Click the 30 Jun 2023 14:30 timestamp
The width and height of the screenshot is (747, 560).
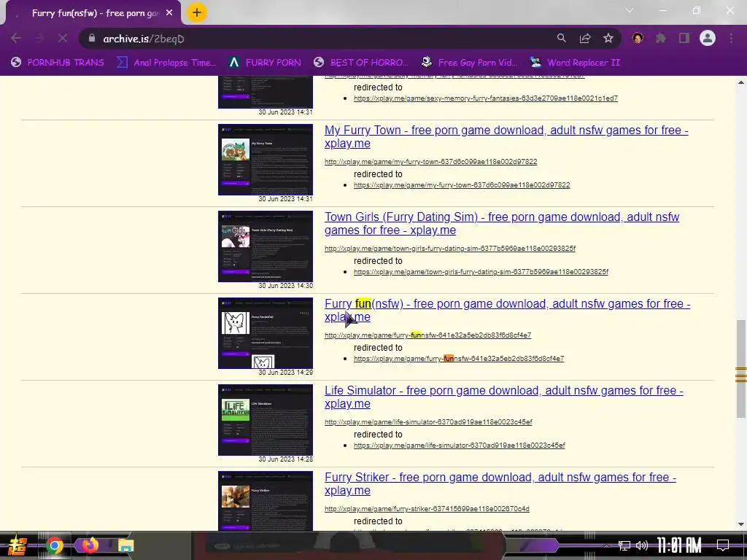pos(285,286)
